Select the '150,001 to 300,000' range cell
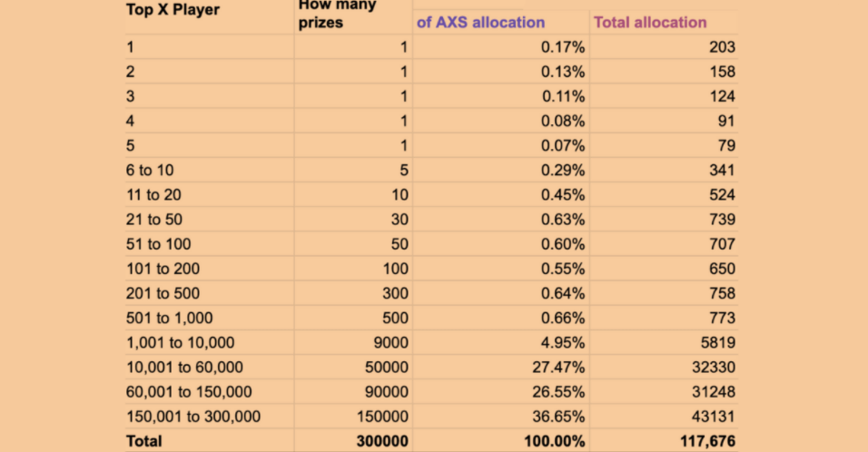868x452 pixels. click(193, 417)
